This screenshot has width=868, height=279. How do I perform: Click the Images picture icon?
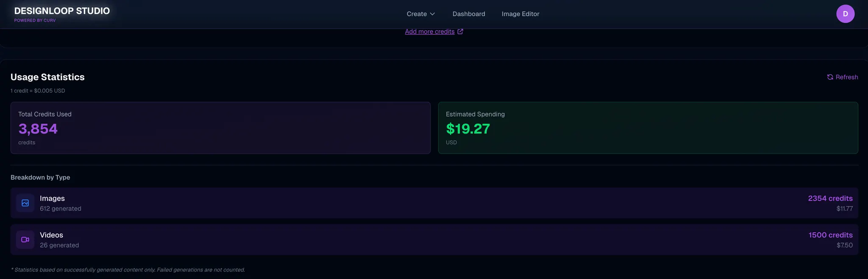(25, 203)
